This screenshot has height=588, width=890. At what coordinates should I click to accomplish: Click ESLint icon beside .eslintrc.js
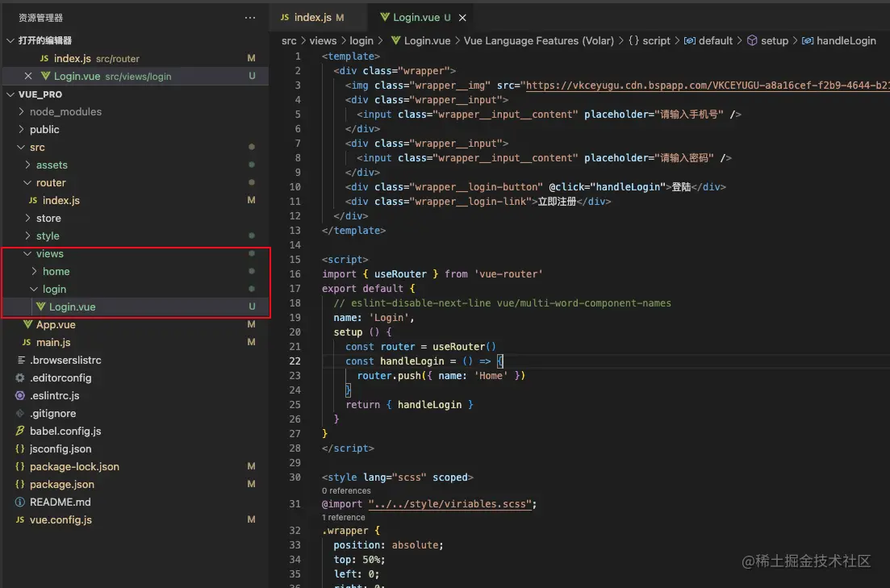[20, 395]
